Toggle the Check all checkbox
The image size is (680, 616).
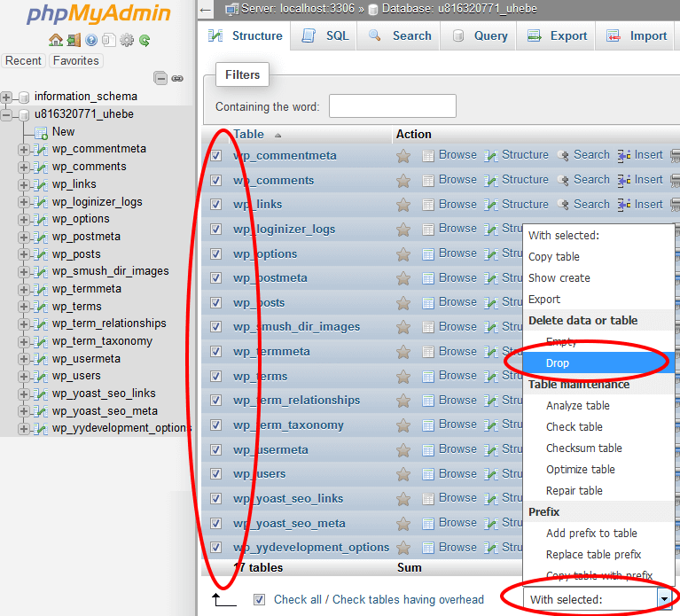(x=260, y=599)
